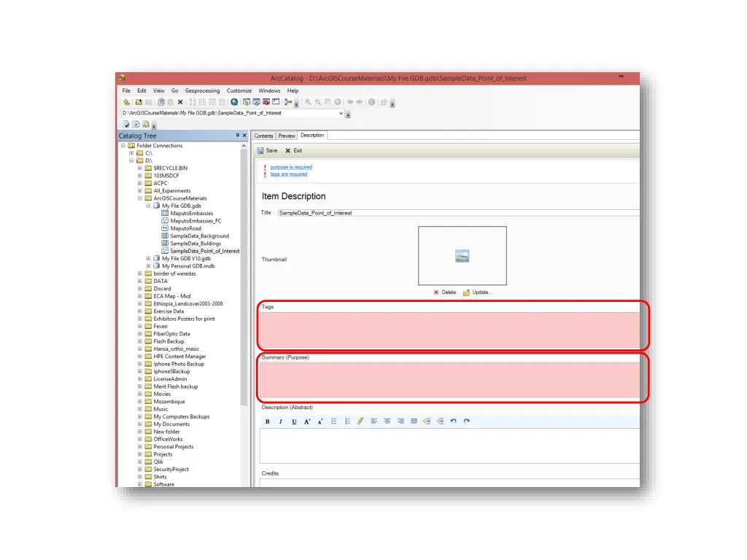
Task: Click the Go Back to Previous Extent arrow
Action: (x=350, y=102)
